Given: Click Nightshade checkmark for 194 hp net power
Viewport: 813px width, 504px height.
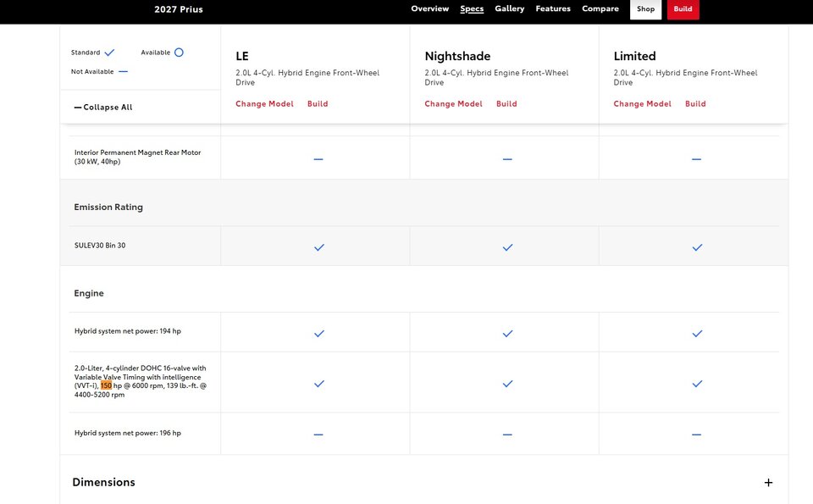Looking at the screenshot, I should pyautogui.click(x=507, y=334).
